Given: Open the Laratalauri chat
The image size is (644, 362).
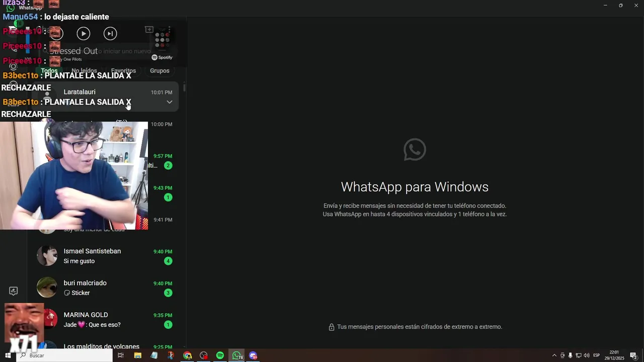Looking at the screenshot, I should coord(105,97).
